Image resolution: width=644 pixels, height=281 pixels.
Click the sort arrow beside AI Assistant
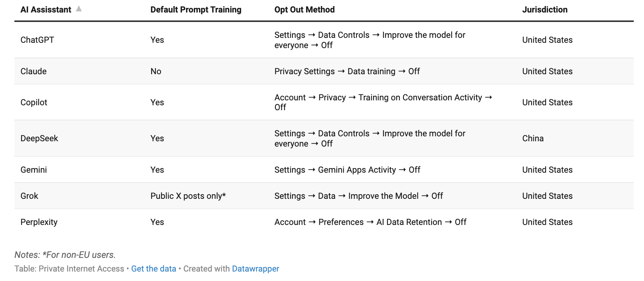click(x=79, y=9)
